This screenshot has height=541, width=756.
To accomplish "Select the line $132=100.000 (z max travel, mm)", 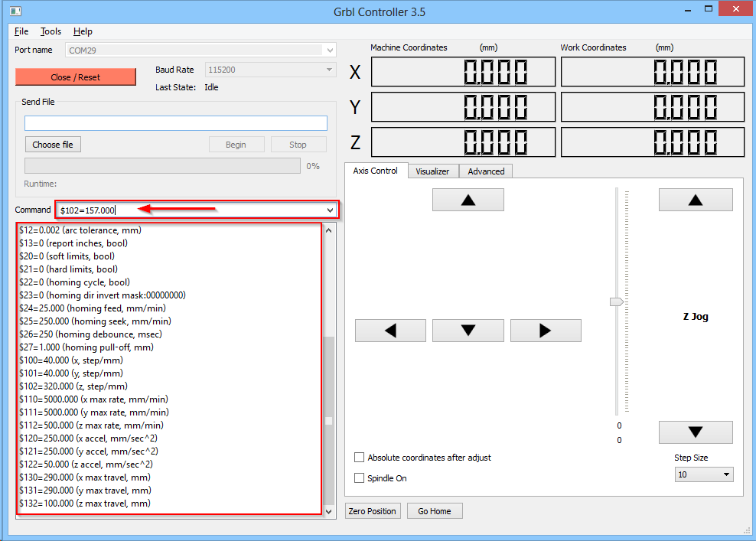I will (85, 504).
